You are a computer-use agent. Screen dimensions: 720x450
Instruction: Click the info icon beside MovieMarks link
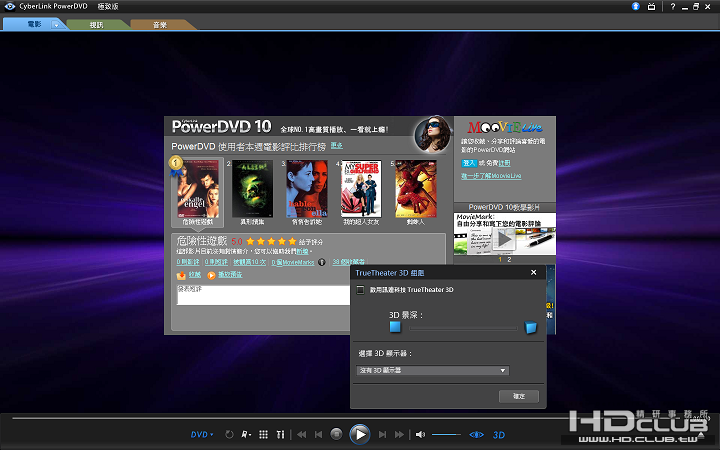click(x=321, y=262)
